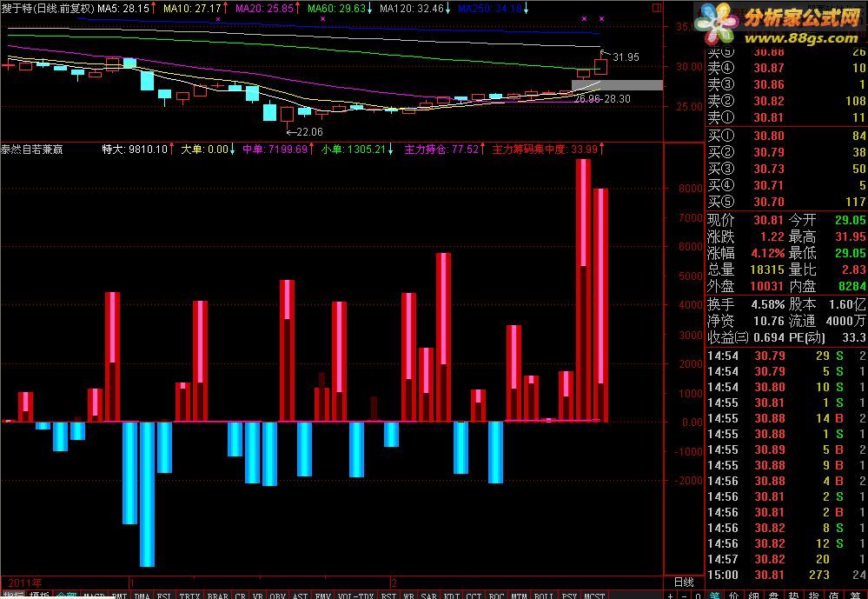This screenshot has height=599, width=868.
Task: Click the second purple x marker near MA60
Action: coord(322,19)
